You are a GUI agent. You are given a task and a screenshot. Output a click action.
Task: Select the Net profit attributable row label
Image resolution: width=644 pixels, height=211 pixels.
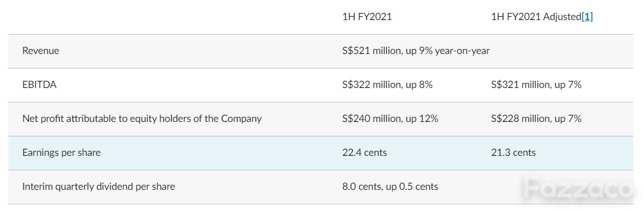(142, 119)
